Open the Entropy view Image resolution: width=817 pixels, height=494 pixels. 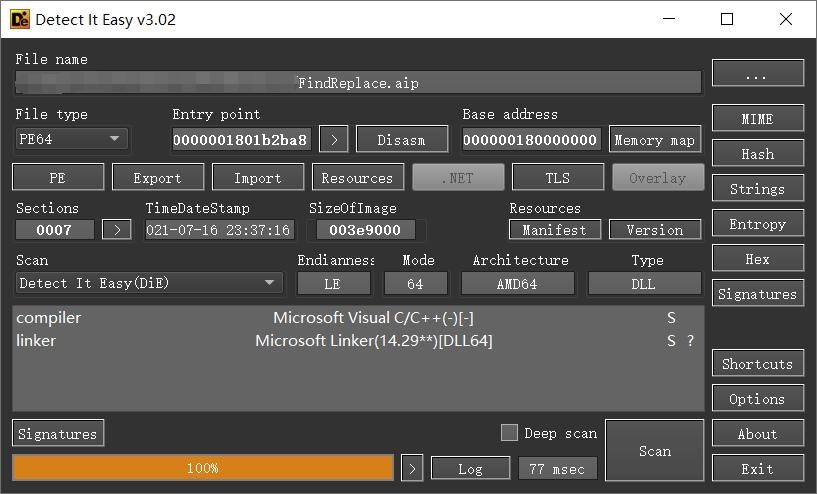click(x=758, y=224)
